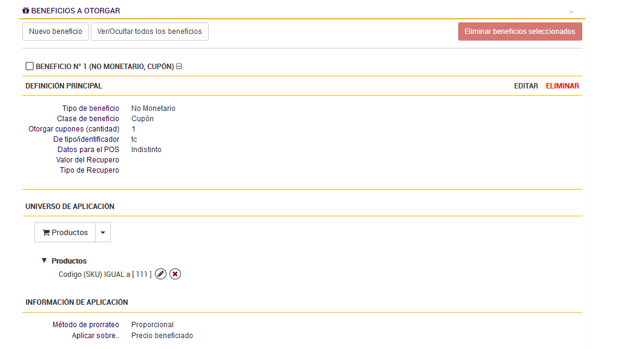This screenshot has height=349, width=644.
Task: Collapse Beneficio N° 1 with the minus-box icon
Action: pyautogui.click(x=179, y=66)
